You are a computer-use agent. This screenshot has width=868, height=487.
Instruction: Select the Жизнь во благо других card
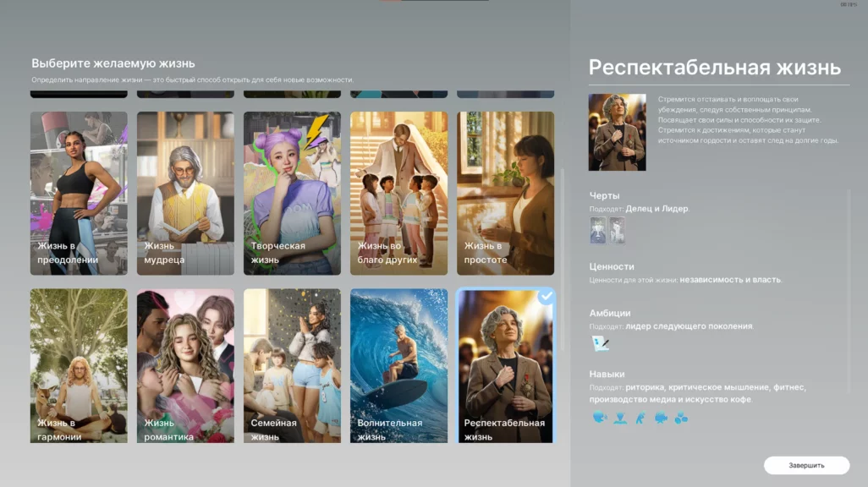point(398,193)
